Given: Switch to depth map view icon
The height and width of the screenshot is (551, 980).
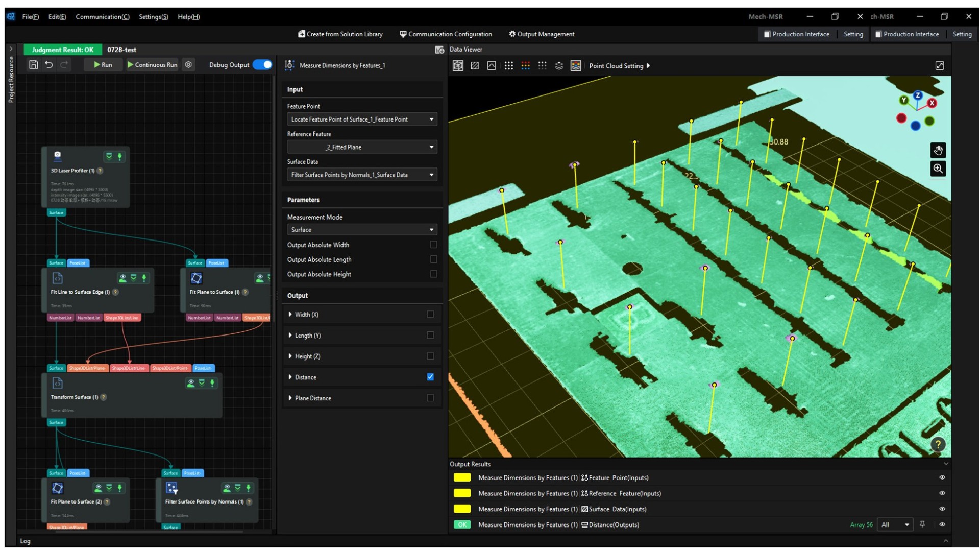Looking at the screenshot, I should [475, 65].
